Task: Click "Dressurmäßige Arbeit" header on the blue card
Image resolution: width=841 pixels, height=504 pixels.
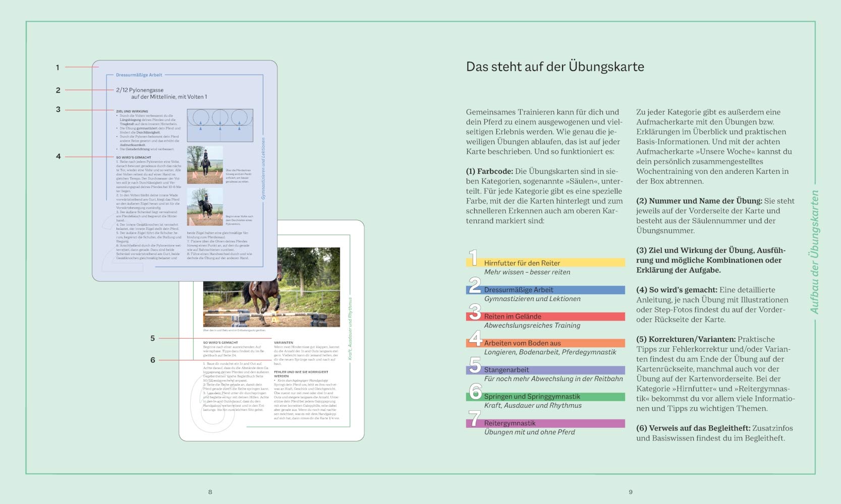Action: 139,75
